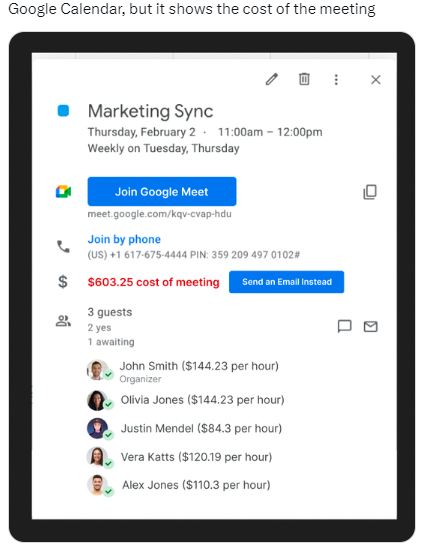The height and width of the screenshot is (546, 421).
Task: Click the phone number and PIN text
Action: click(194, 255)
